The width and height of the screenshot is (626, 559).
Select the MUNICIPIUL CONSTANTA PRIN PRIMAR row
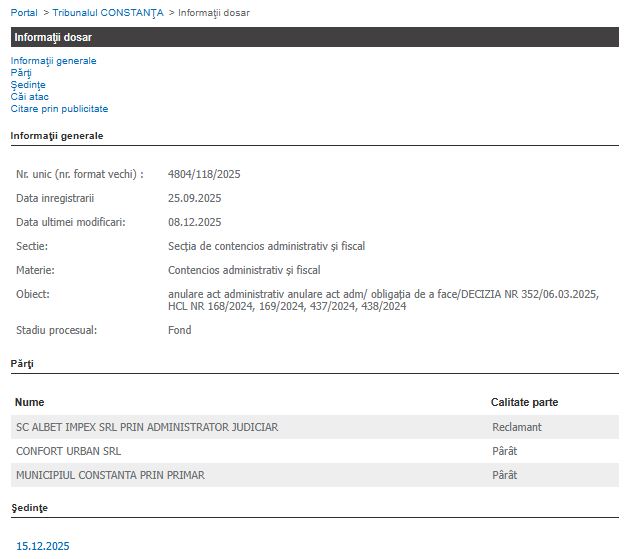[110, 475]
